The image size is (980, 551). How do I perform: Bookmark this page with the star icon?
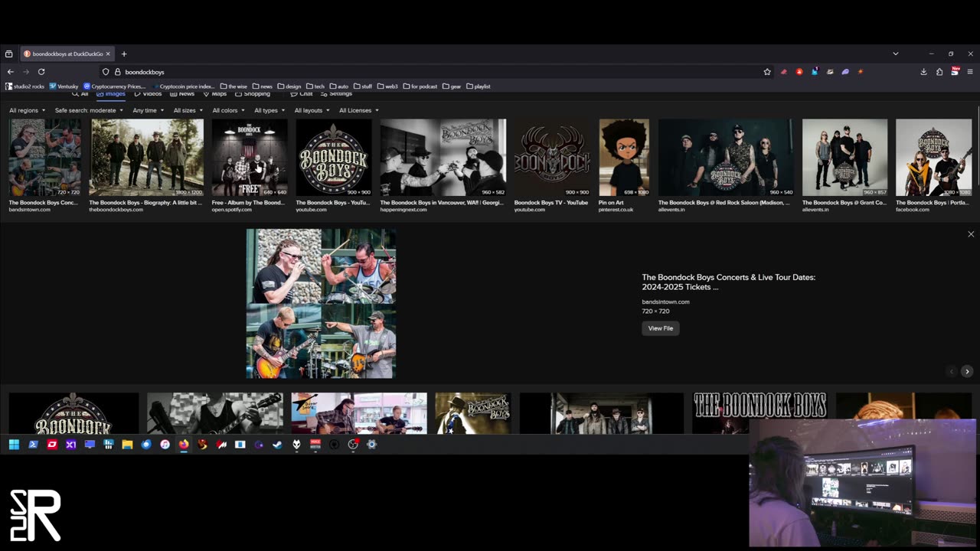767,72
